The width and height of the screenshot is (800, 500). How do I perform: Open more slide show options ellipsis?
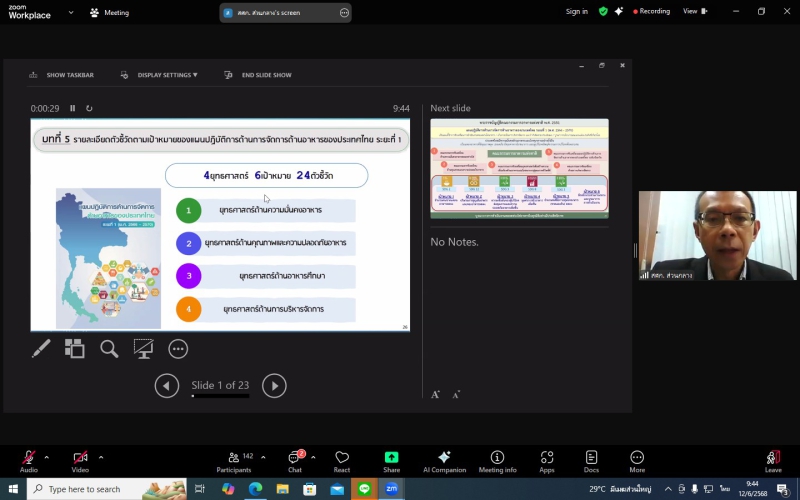point(178,349)
